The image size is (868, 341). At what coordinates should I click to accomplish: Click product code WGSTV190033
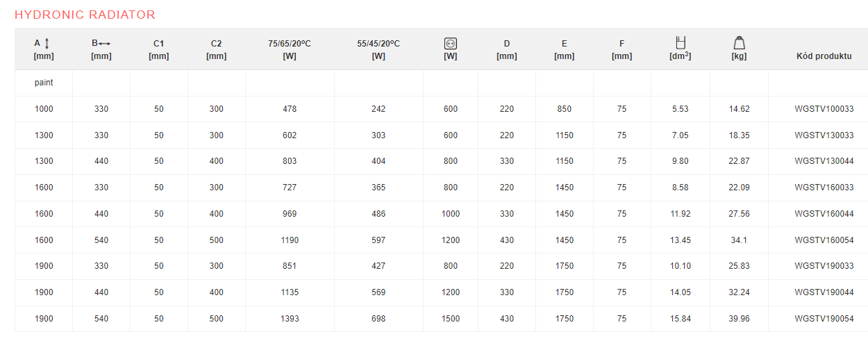(824, 266)
